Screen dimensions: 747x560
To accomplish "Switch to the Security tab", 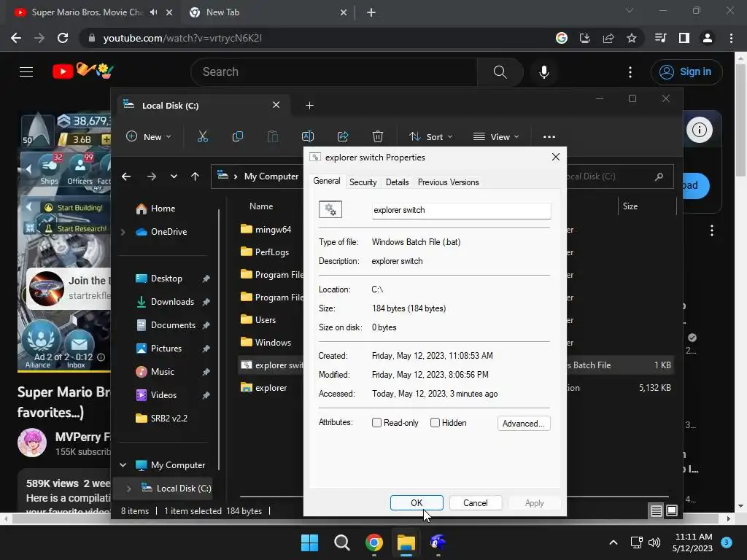I will [x=363, y=182].
